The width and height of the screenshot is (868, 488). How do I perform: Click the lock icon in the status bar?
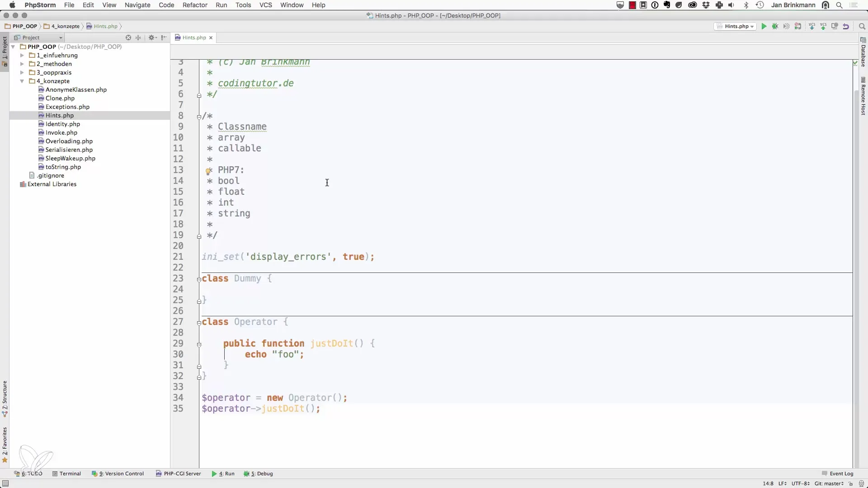[x=850, y=483]
